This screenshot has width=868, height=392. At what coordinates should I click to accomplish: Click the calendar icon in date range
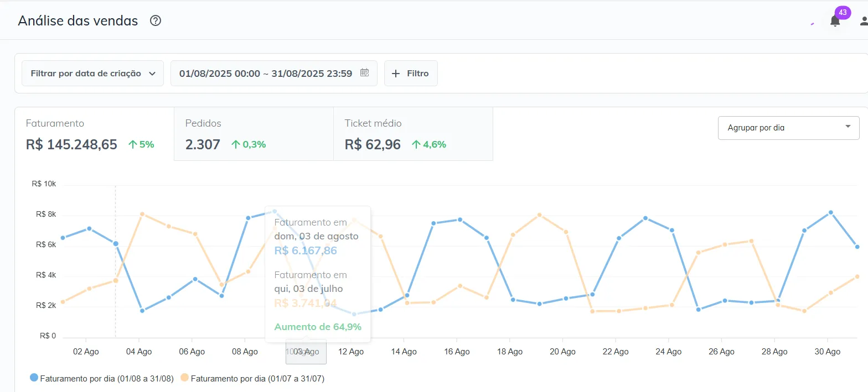point(364,73)
